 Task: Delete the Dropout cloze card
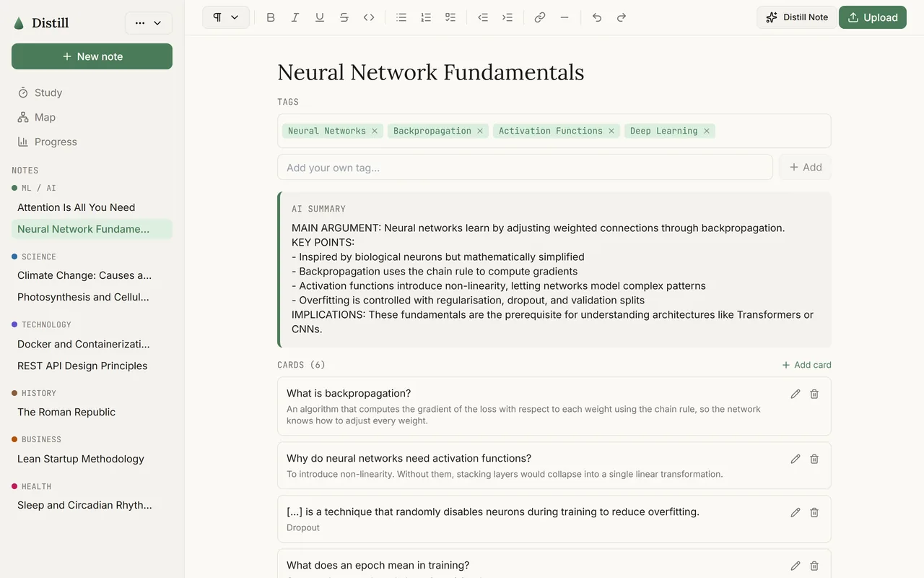[814, 512]
